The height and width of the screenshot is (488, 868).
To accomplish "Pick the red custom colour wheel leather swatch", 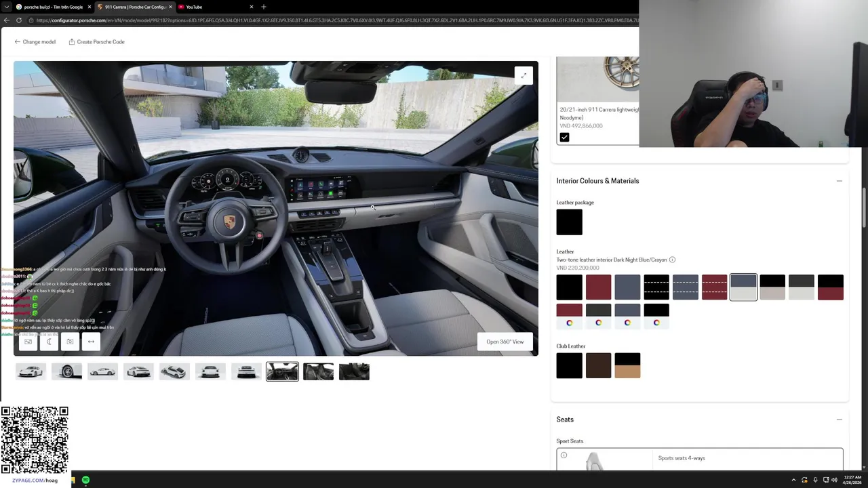I will (x=569, y=317).
